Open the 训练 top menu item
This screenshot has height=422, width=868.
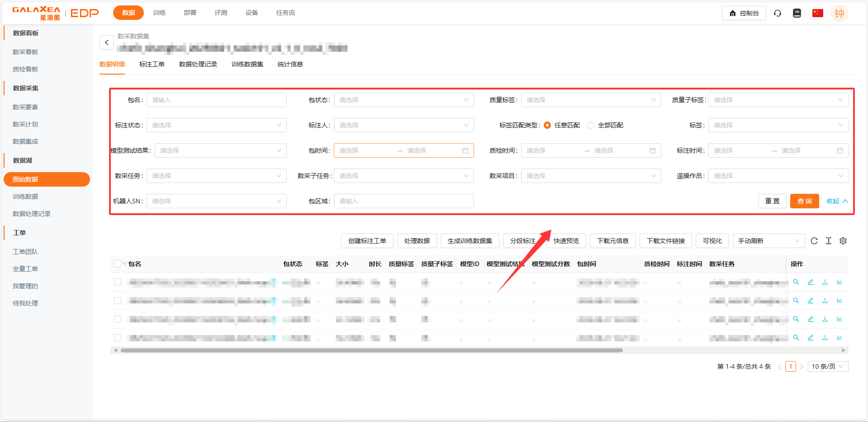click(x=159, y=13)
